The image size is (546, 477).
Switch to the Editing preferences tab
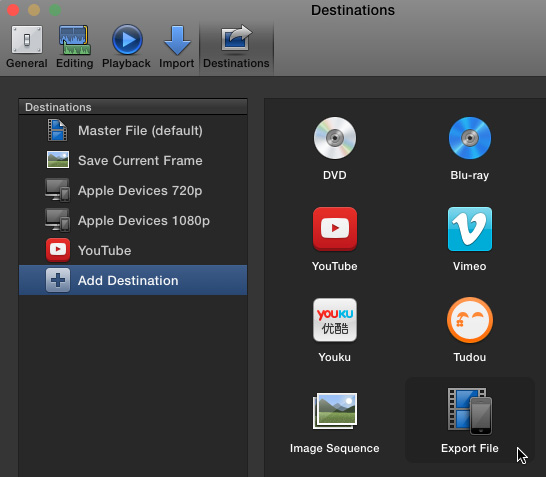pyautogui.click(x=75, y=47)
